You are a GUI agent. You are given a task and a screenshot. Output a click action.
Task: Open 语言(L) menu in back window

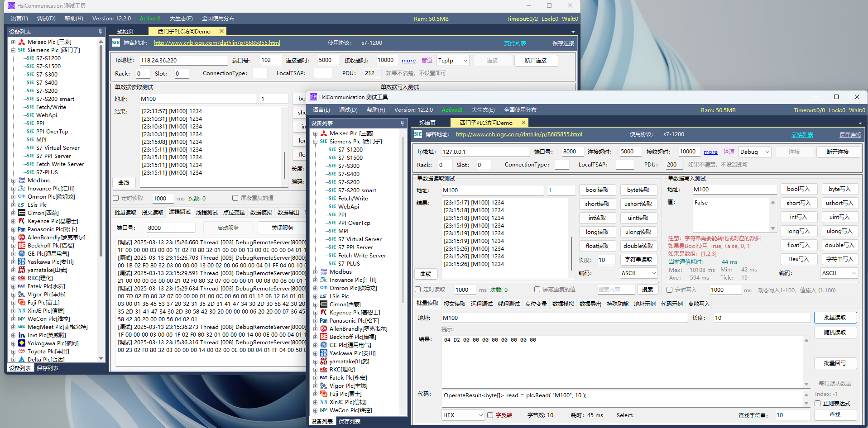click(19, 19)
